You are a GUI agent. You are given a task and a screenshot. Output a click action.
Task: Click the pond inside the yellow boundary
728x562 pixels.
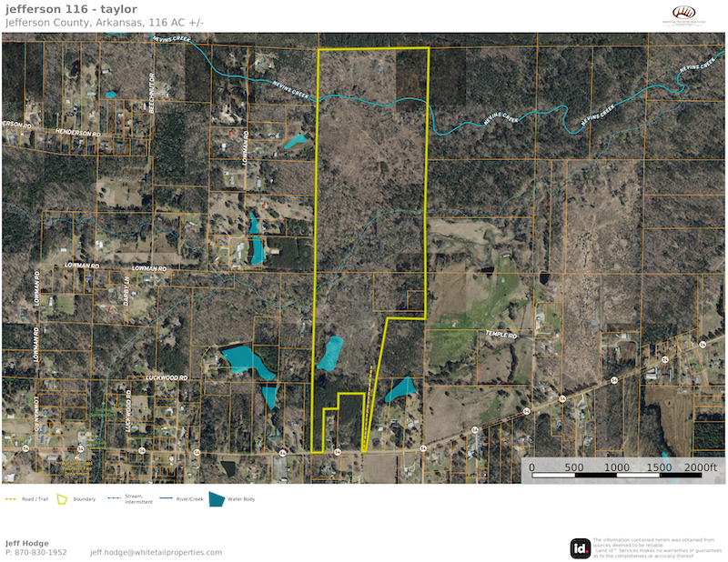tap(329, 353)
